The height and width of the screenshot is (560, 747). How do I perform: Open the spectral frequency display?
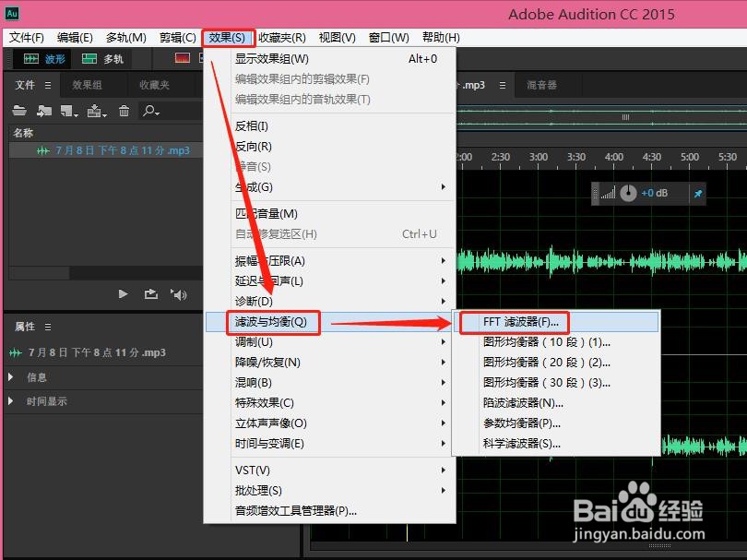tap(181, 58)
